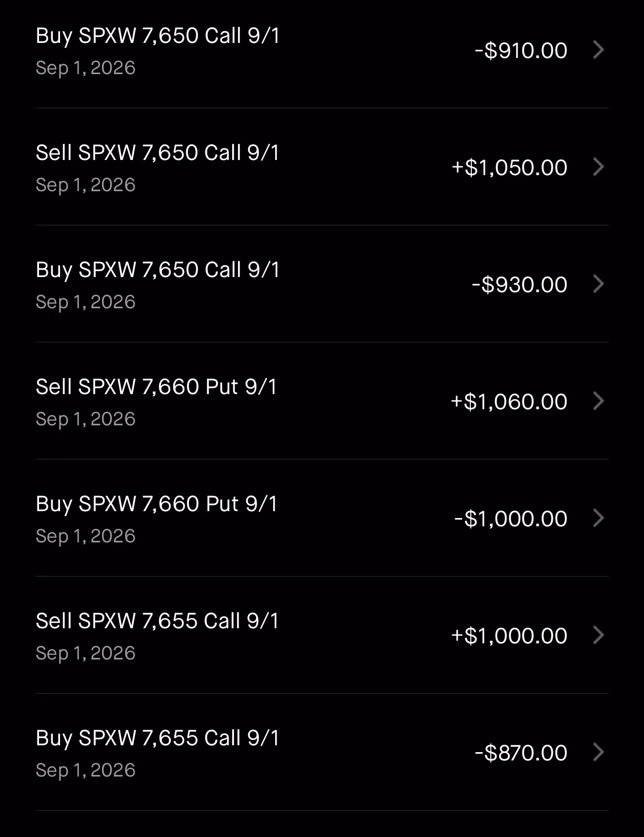644x837 pixels.
Task: Click the +$1,000.00 credit amount
Action: 509,636
